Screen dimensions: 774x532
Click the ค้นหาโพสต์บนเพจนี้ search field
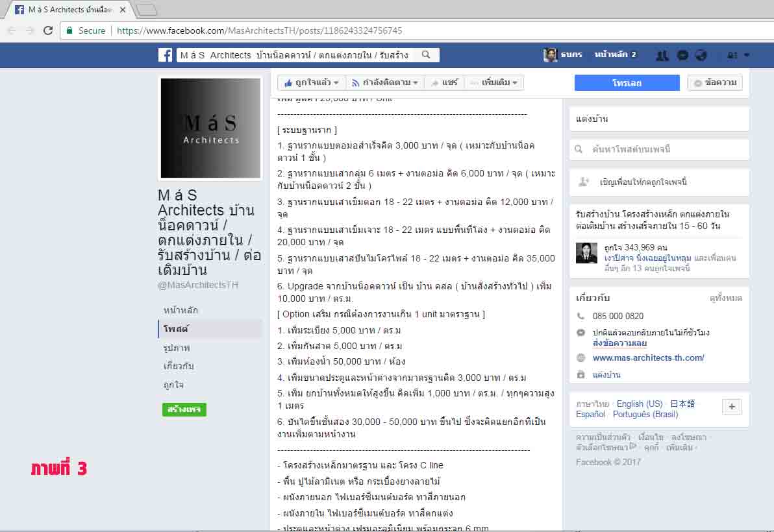(x=660, y=149)
